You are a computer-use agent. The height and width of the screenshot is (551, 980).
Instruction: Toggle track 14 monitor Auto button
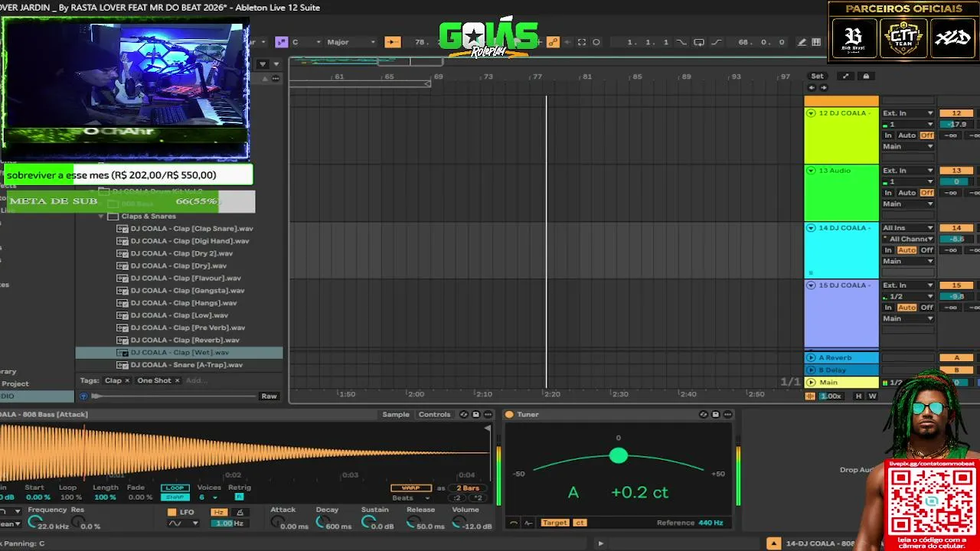tap(906, 250)
